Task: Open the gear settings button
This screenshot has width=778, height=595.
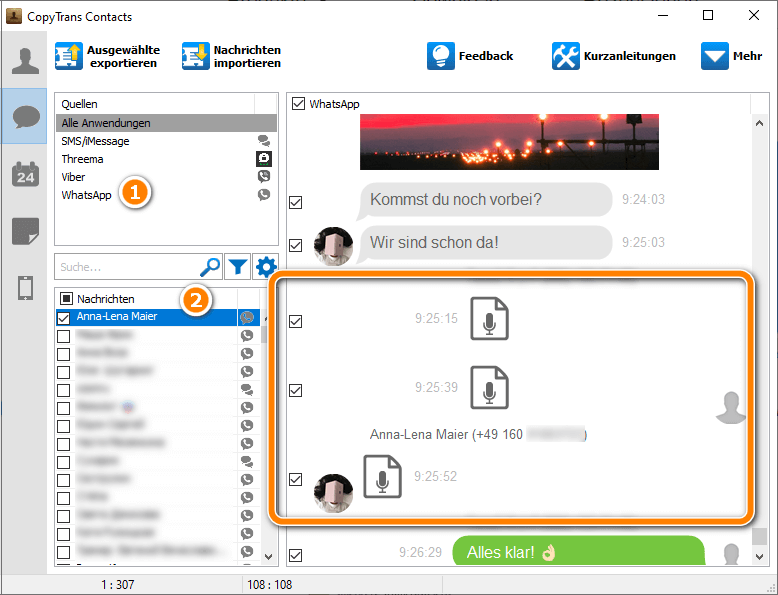Action: coord(265,267)
